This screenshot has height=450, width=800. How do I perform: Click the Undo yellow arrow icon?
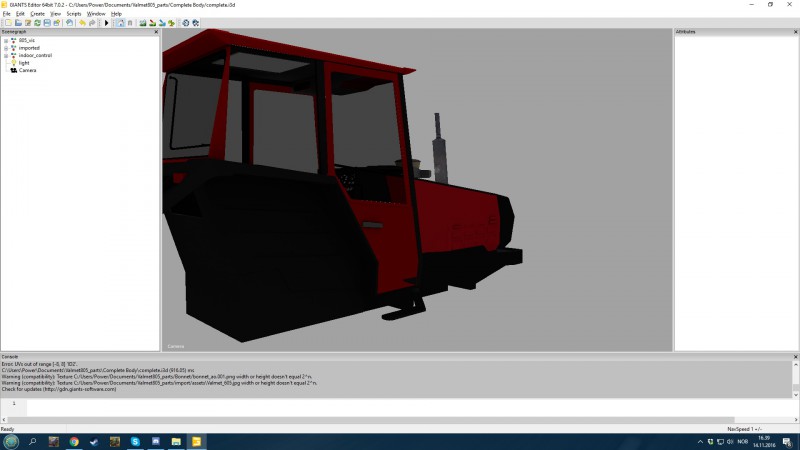[x=82, y=23]
